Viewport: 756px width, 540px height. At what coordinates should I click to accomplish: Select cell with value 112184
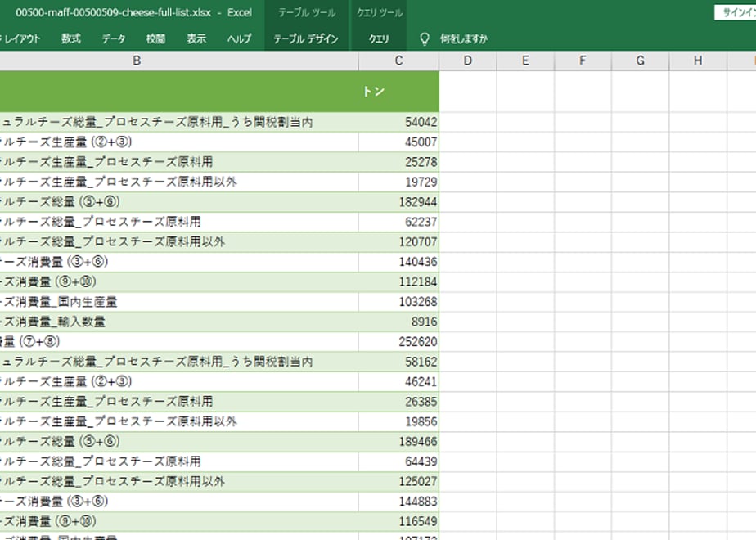(398, 281)
